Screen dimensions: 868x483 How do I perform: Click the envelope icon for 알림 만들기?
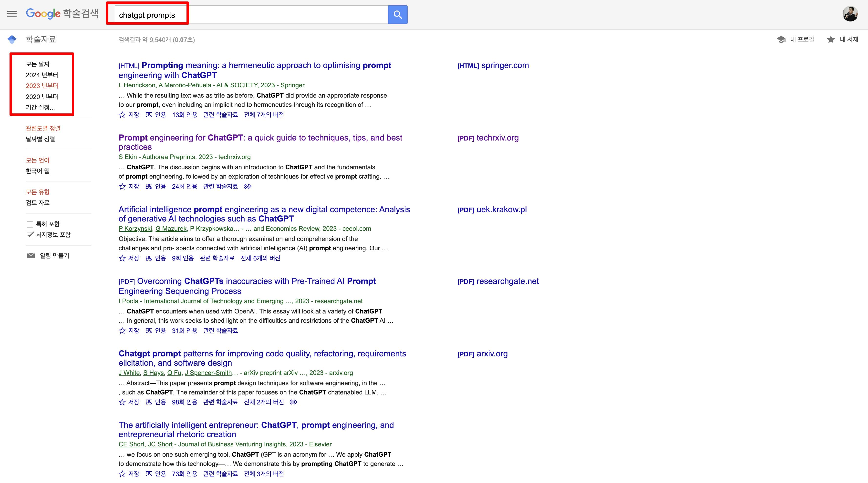pos(31,256)
